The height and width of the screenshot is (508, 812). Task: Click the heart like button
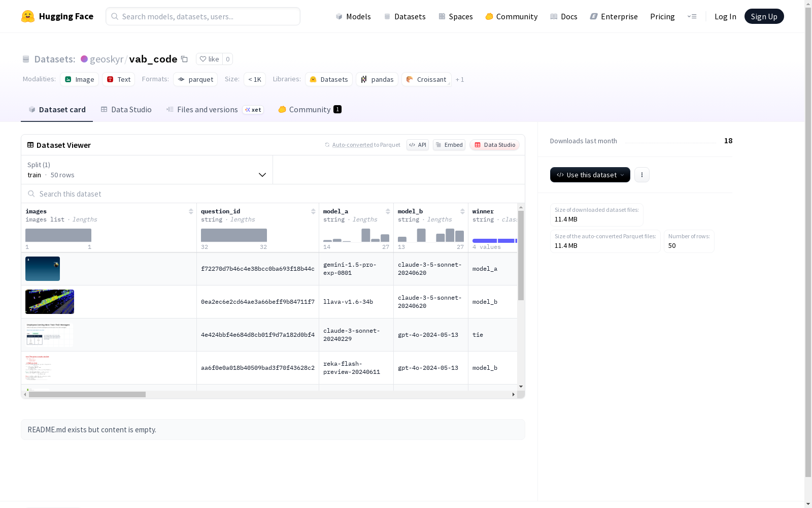pos(209,59)
